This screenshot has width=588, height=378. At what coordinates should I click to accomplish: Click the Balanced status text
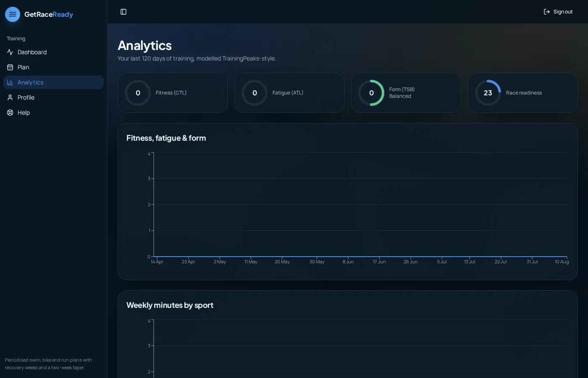coord(400,96)
